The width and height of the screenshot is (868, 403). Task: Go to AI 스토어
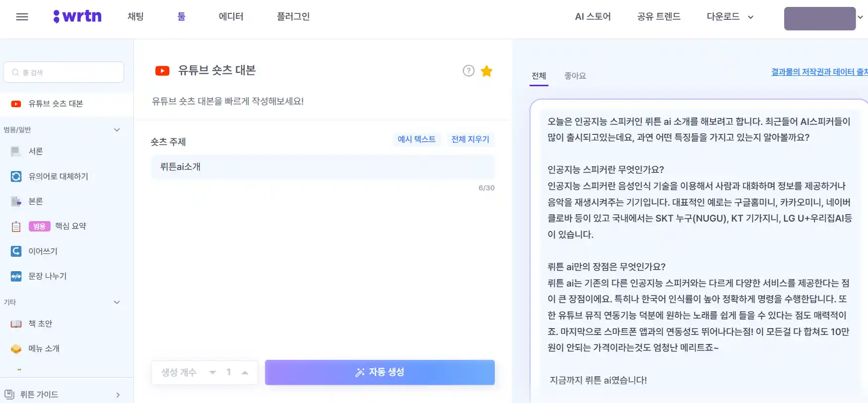tap(593, 16)
